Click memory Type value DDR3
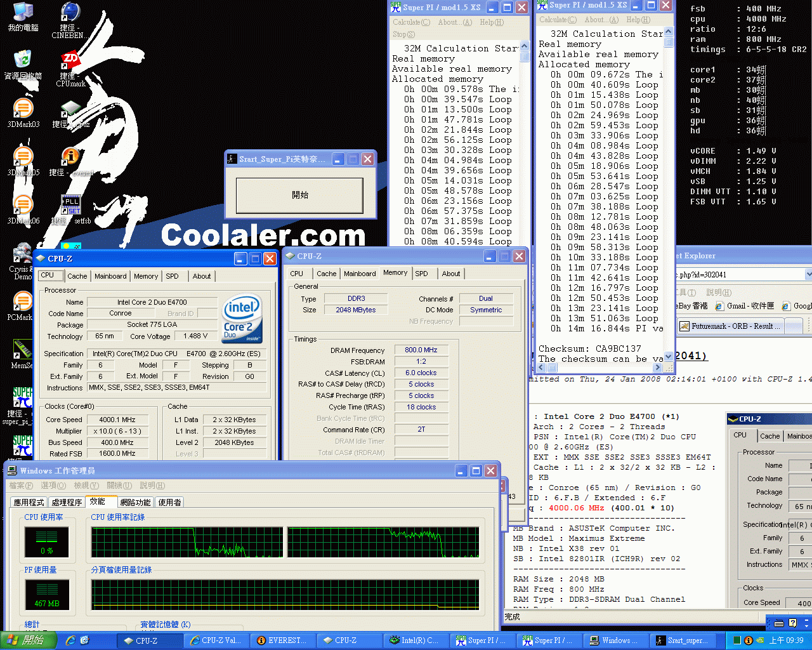 click(357, 298)
